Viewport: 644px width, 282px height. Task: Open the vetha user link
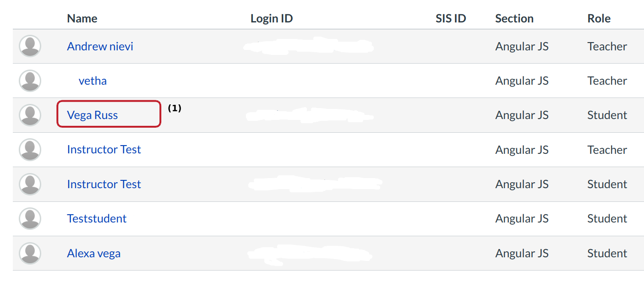(93, 81)
